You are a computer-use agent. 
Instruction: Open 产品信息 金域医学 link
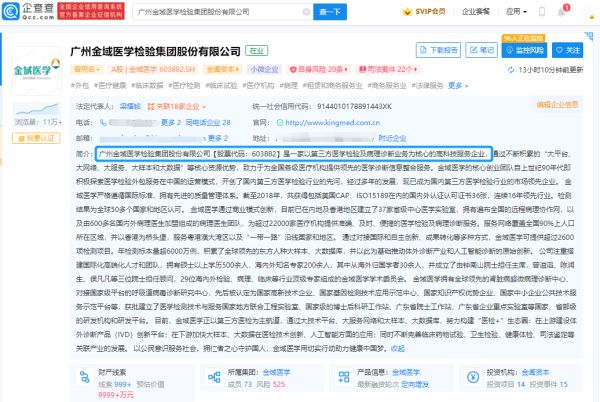click(x=406, y=372)
